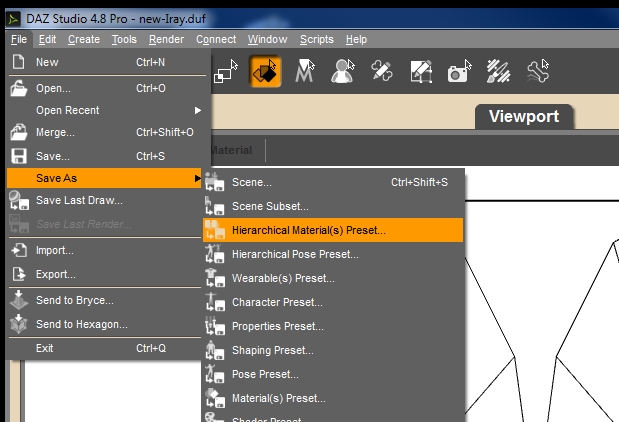Select Wearable(s) Preset... entry
This screenshot has height=422, width=619.
pos(333,278)
